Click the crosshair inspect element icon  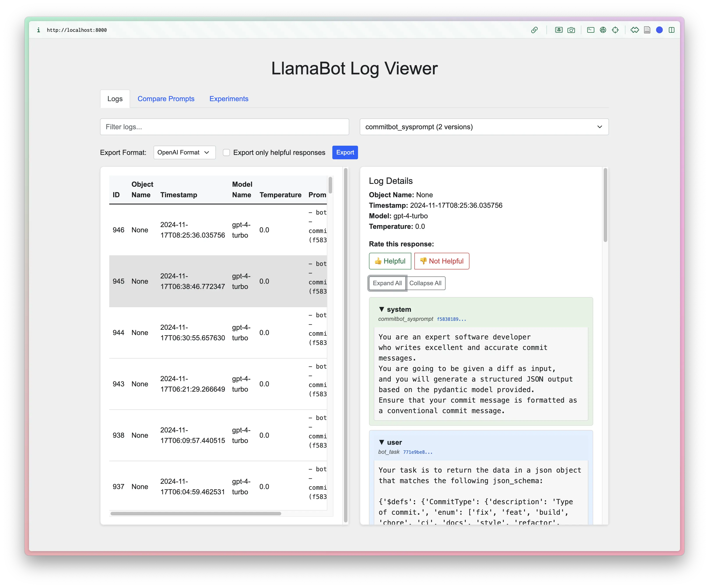pos(616,30)
